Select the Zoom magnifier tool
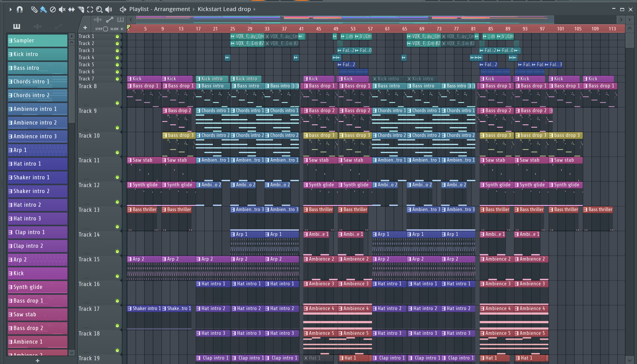The height and width of the screenshot is (364, 637). point(99,9)
